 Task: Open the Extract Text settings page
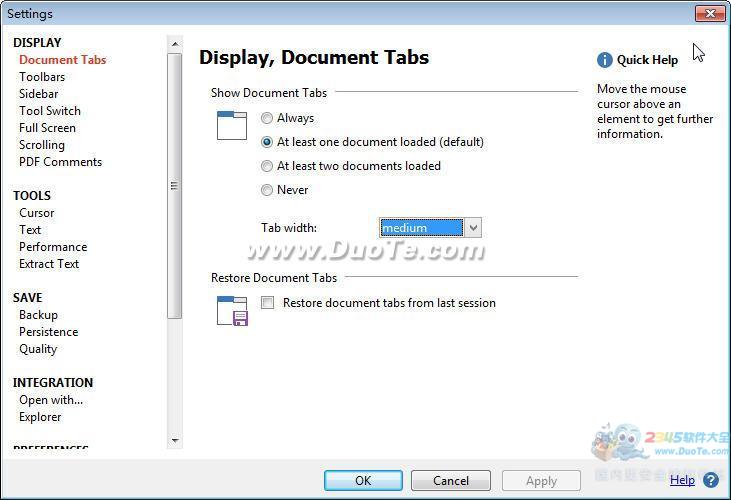[x=49, y=264]
